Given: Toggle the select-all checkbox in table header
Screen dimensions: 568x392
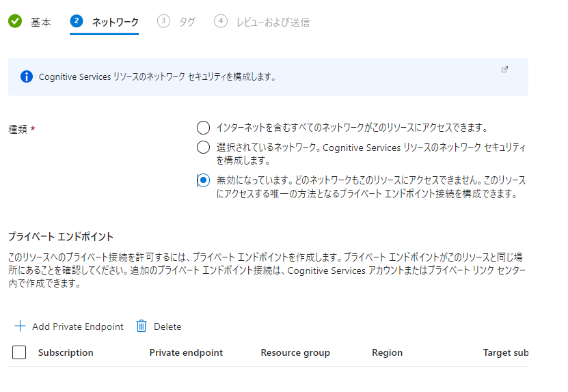Looking at the screenshot, I should click(x=19, y=352).
